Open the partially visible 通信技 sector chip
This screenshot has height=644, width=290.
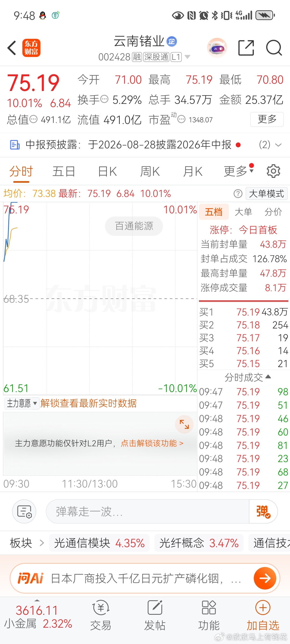pos(269,543)
